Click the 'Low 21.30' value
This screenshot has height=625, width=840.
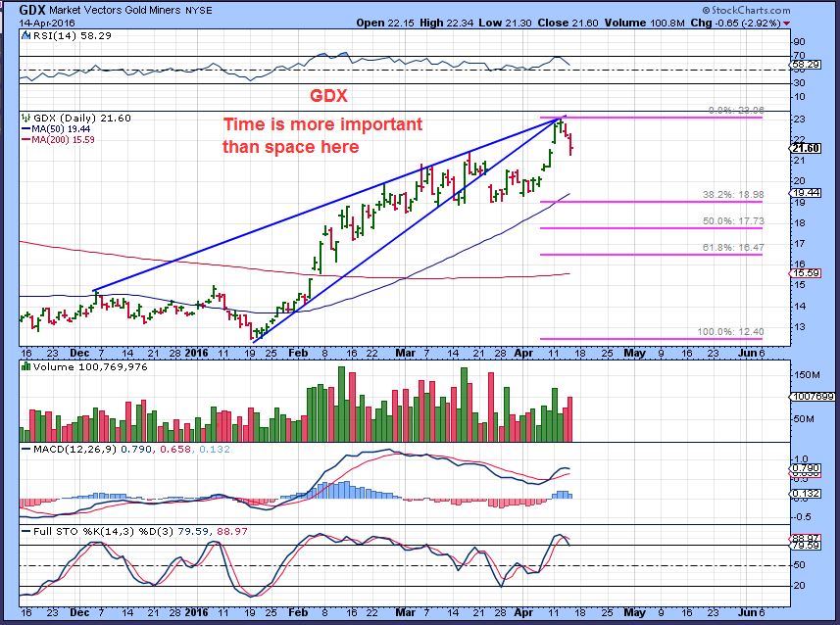[x=505, y=23]
